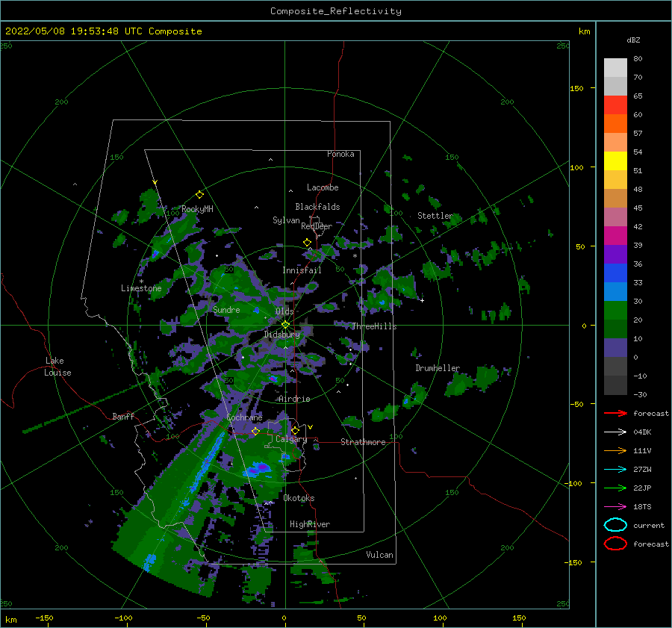Viewport: 672px width, 628px height.
Task: Click the green 20 dBZ color swatch
Action: [615, 311]
